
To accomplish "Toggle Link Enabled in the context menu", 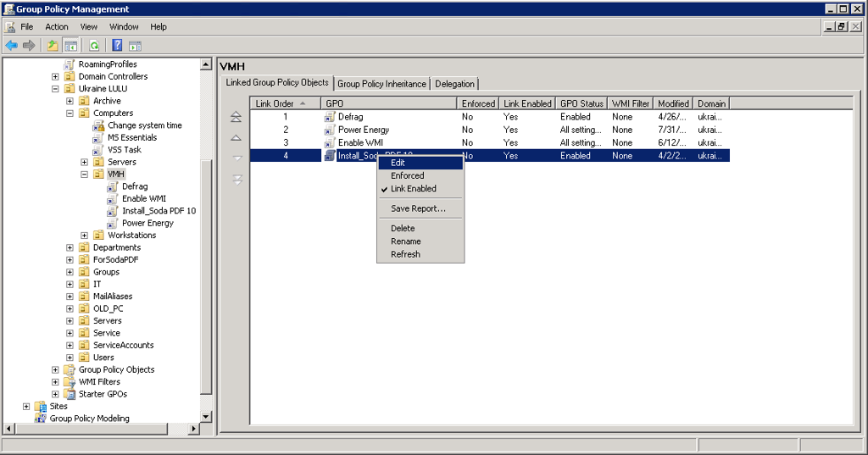I will (x=413, y=189).
